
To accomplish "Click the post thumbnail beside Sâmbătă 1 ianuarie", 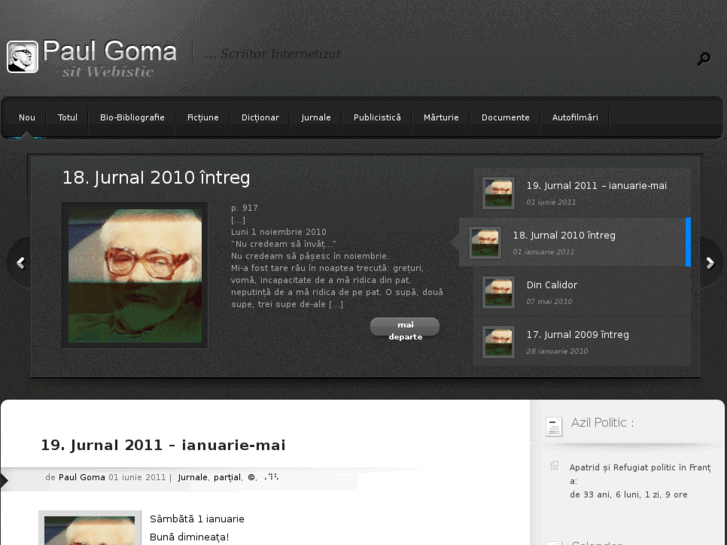I will tap(90, 528).
